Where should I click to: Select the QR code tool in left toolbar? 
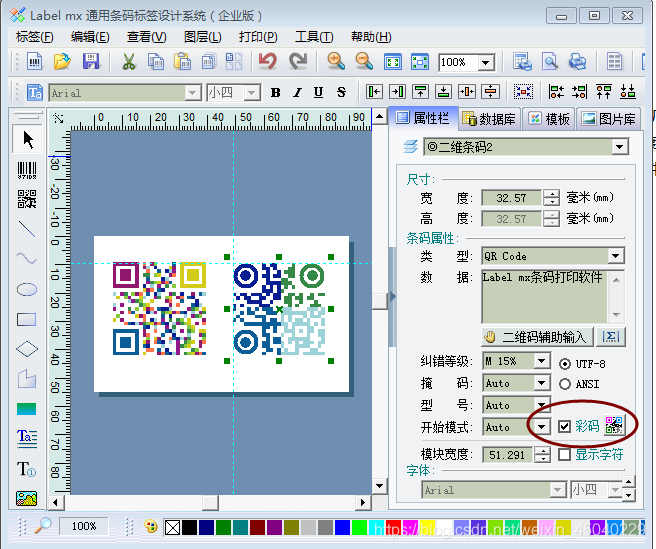click(27, 199)
